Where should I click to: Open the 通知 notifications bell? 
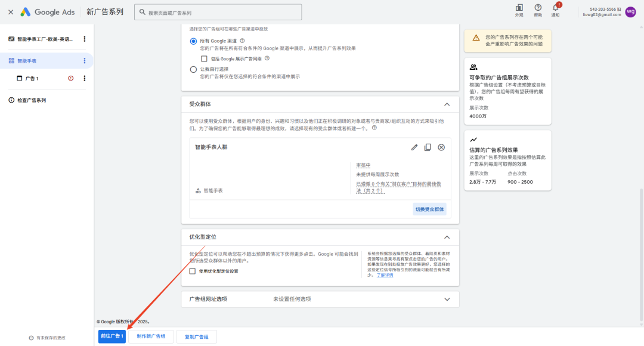pos(556,8)
